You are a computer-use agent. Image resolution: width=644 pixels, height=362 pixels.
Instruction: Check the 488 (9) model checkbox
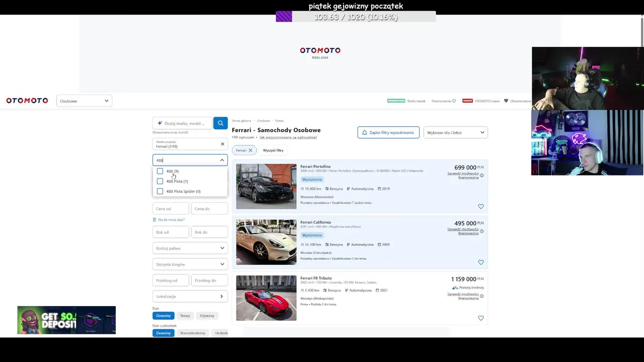tap(160, 171)
